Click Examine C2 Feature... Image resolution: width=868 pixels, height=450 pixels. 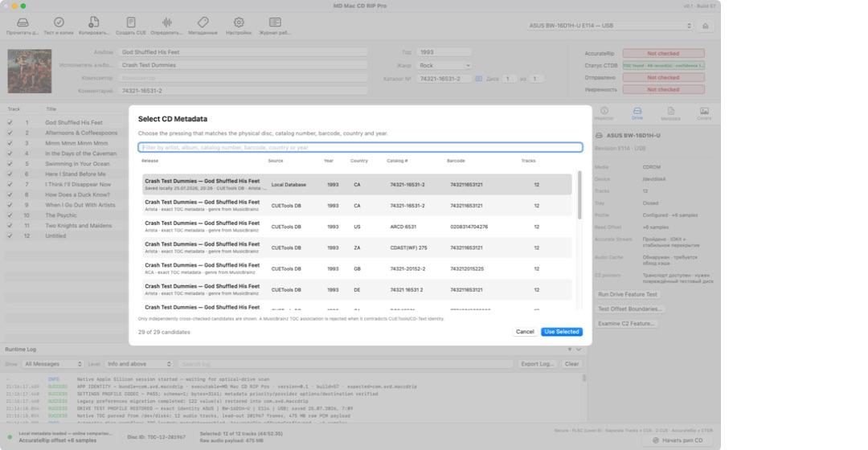pyautogui.click(x=626, y=323)
